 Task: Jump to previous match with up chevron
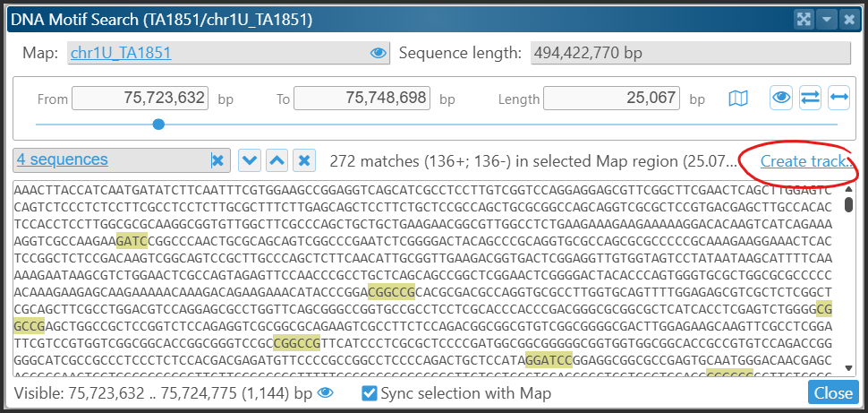(x=277, y=161)
